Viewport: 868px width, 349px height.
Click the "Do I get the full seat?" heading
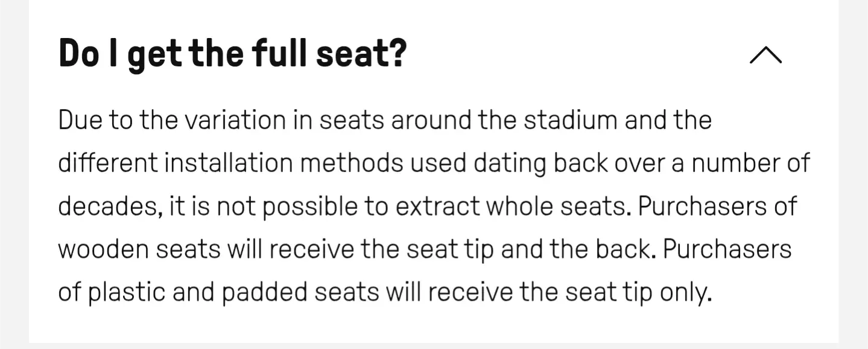(233, 54)
